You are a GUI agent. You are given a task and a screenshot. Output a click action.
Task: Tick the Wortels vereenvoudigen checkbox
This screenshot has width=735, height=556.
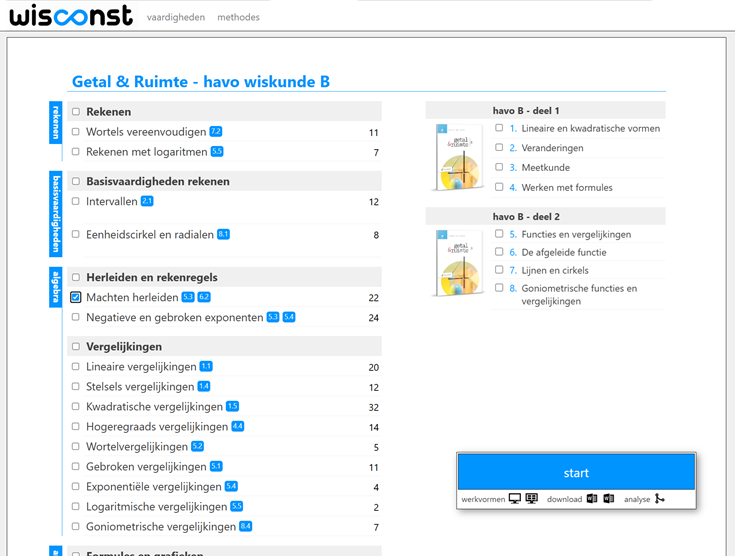coord(75,132)
